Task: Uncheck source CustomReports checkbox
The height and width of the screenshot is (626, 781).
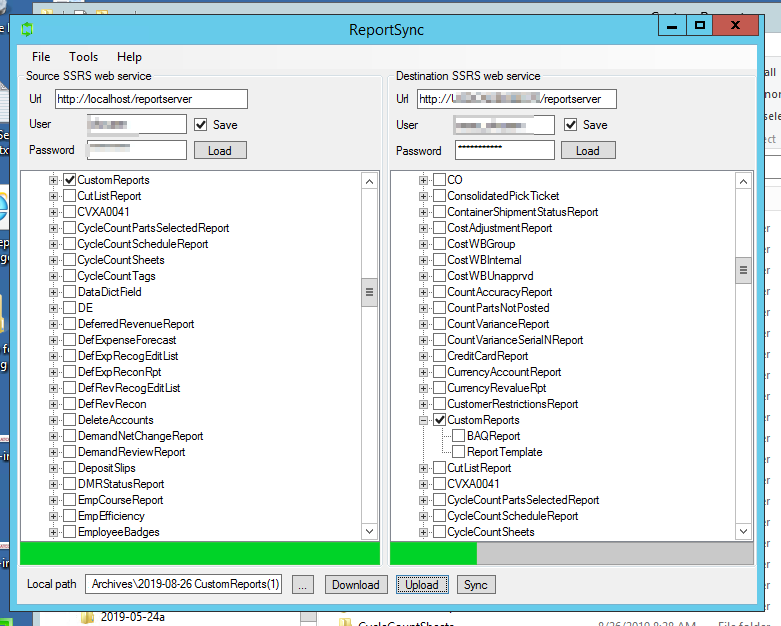Action: click(x=70, y=180)
